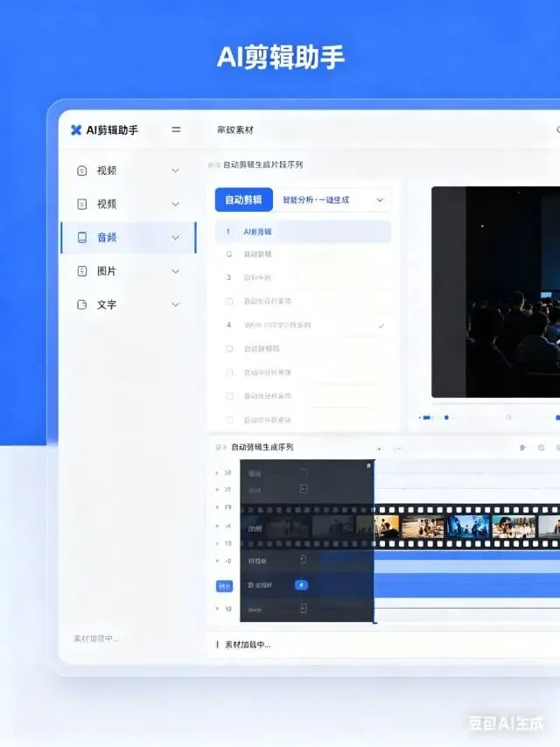Screen dimensions: 560x747
Task: Click the track icon in row -0
Action: tap(304, 560)
